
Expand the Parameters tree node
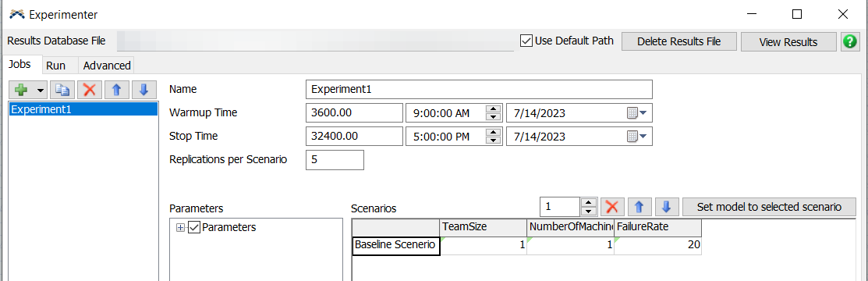[180, 227]
